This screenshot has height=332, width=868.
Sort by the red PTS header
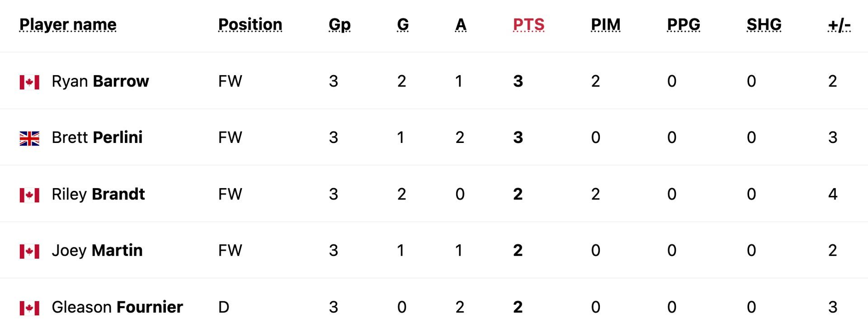(528, 24)
